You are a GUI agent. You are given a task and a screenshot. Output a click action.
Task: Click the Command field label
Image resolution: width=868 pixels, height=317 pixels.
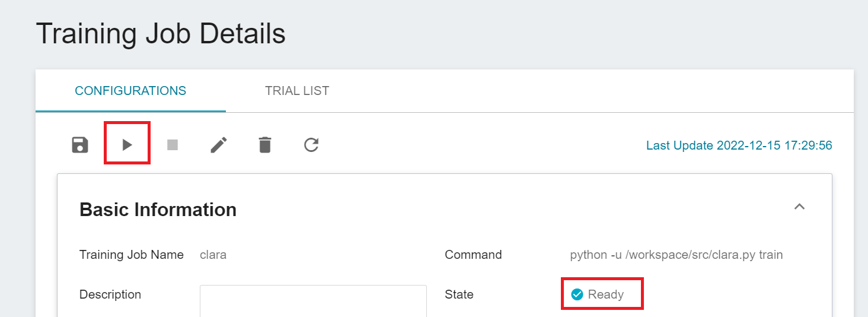click(473, 255)
